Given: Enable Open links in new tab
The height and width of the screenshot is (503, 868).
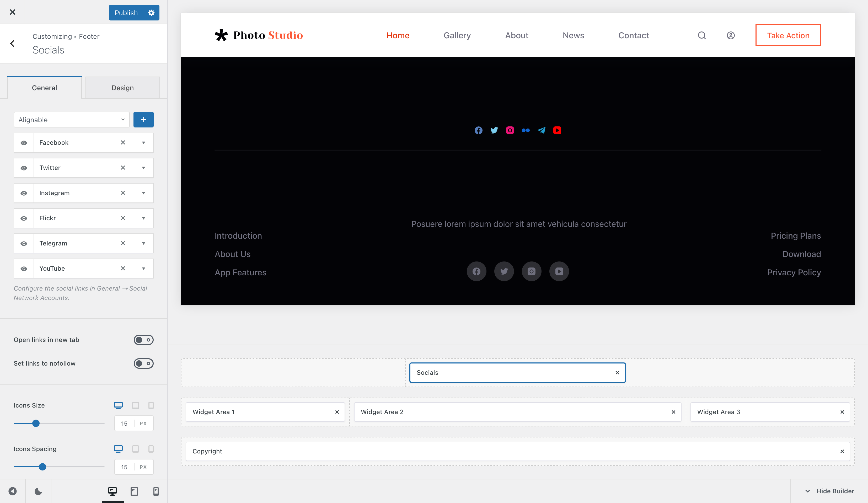Looking at the screenshot, I should (x=143, y=340).
